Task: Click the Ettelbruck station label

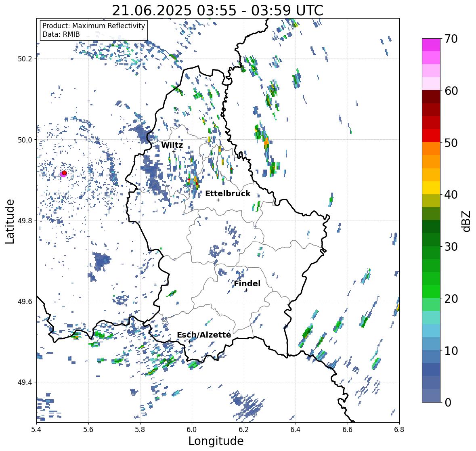Action: 228,193
